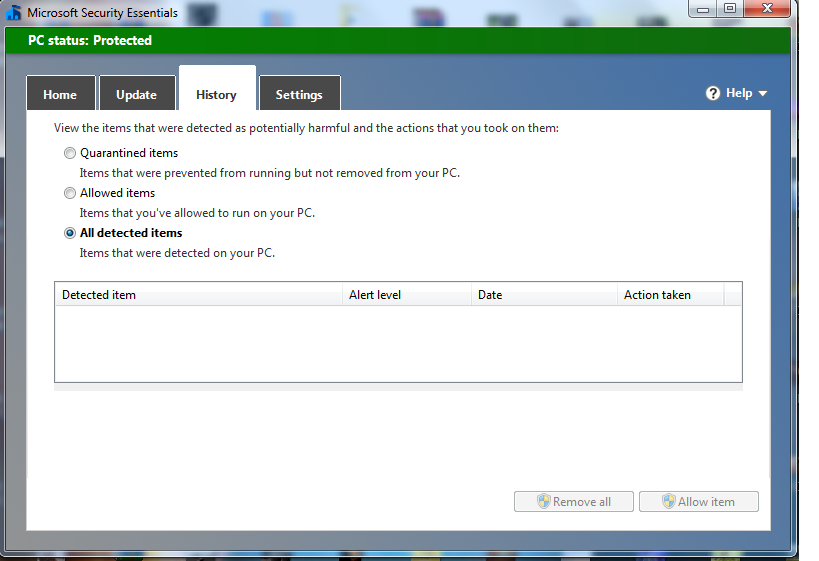Image resolution: width=819 pixels, height=561 pixels.
Task: Choose the Allowed items radio option
Action: pos(70,193)
